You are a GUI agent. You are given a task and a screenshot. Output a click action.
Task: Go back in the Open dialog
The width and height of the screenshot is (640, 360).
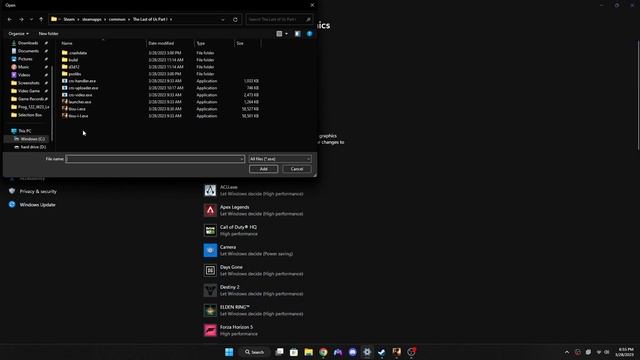[10, 19]
